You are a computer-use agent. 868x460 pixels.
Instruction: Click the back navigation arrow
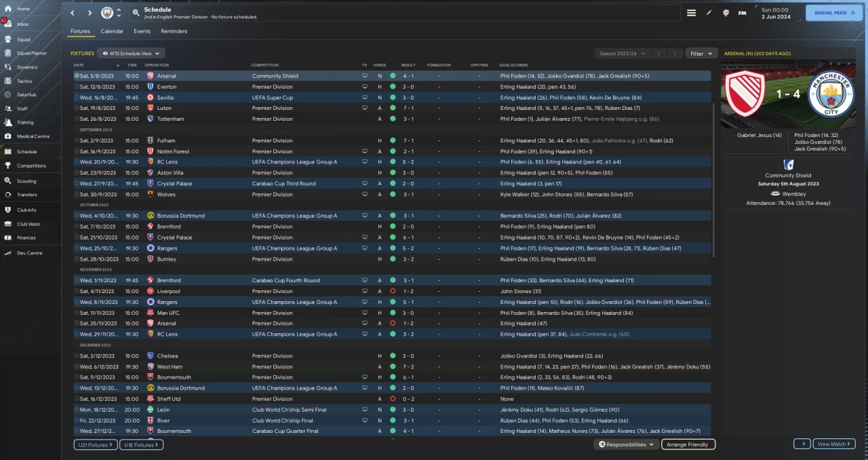[x=73, y=13]
